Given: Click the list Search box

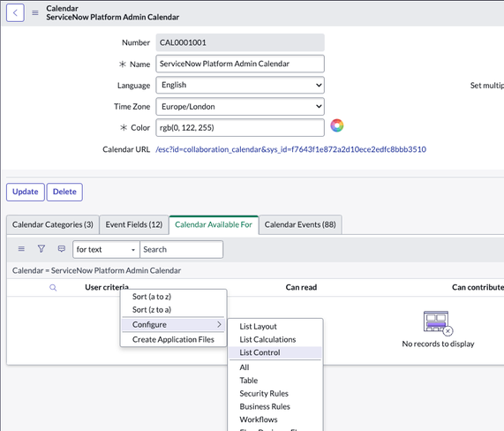Looking at the screenshot, I should [x=181, y=250].
